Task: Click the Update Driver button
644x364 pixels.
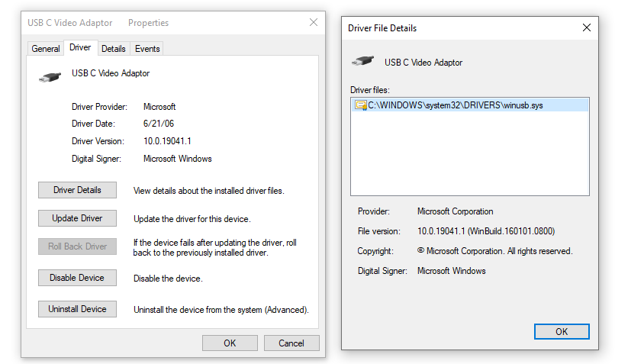Action: coord(77,218)
